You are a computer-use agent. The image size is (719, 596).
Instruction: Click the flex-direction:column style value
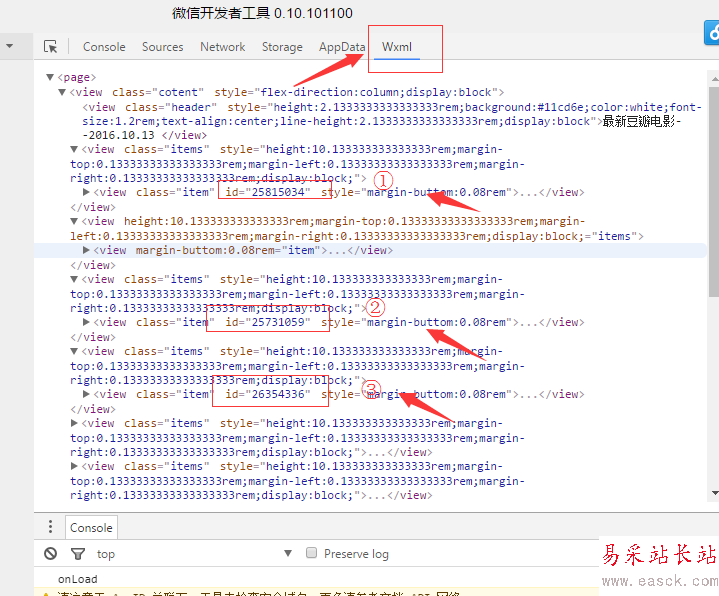[332, 92]
